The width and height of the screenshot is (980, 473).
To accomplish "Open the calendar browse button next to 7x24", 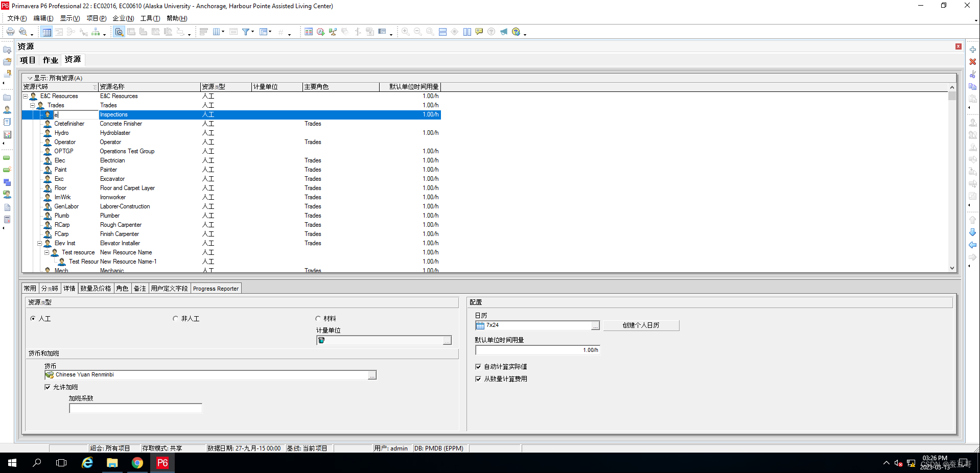I will pos(595,326).
